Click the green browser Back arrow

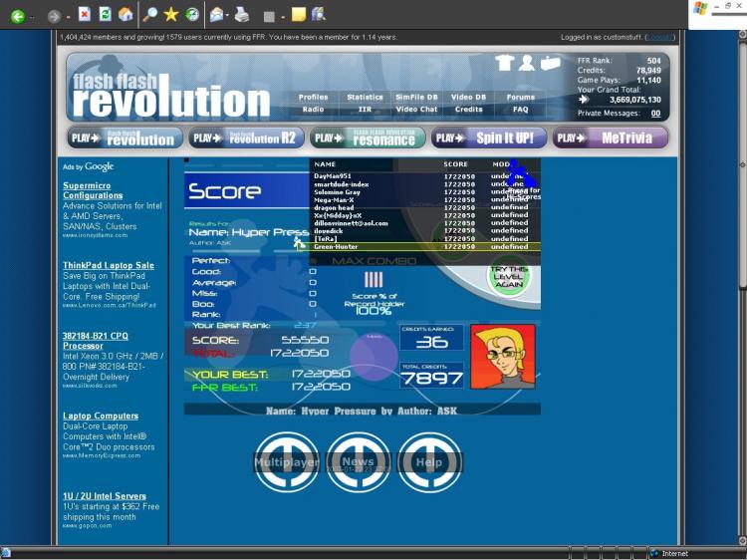[x=17, y=16]
